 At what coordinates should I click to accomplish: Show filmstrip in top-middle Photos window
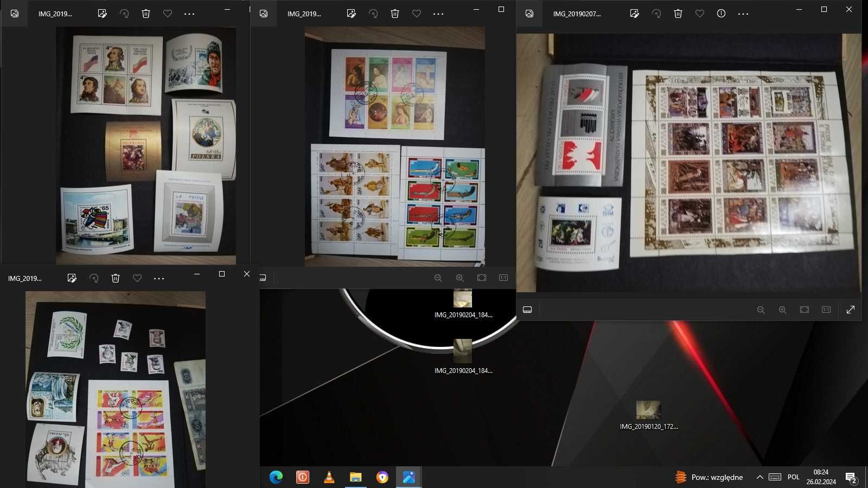pos(263,278)
